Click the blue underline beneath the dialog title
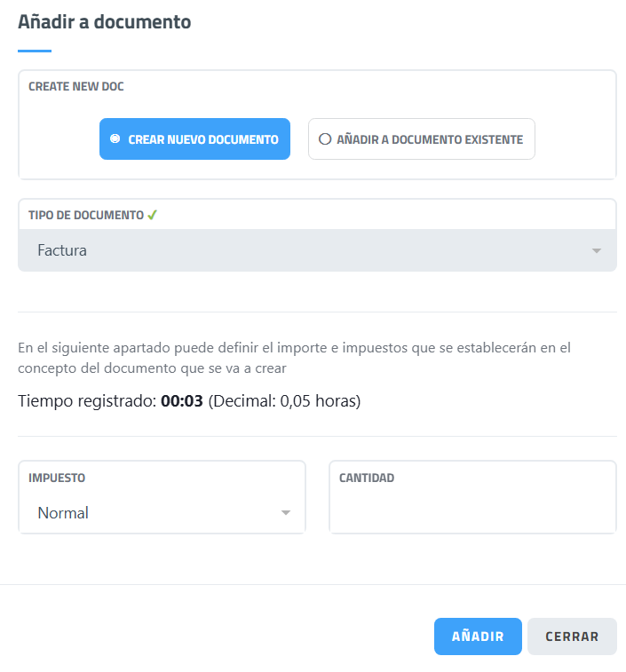The image size is (626, 672). tap(35, 51)
